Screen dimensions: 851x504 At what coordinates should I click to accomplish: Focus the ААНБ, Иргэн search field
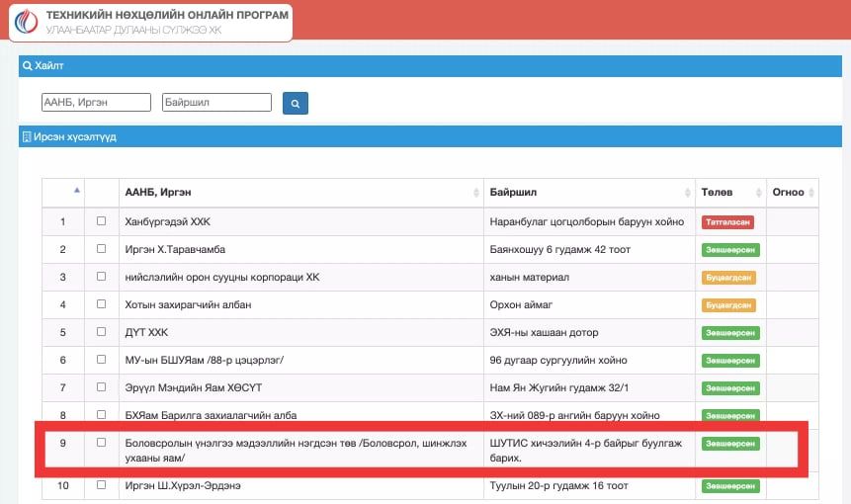96,102
